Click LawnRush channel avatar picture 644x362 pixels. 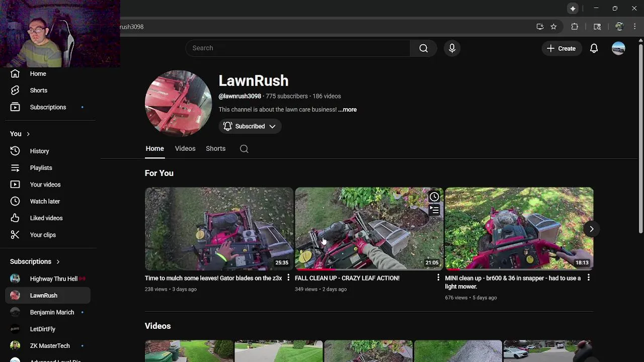(179, 103)
